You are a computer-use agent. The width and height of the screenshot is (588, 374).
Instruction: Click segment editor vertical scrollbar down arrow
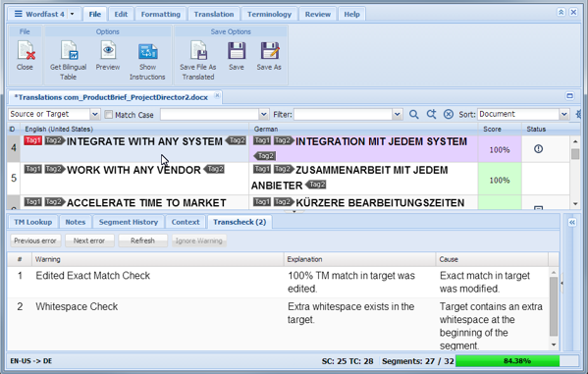[575, 204]
